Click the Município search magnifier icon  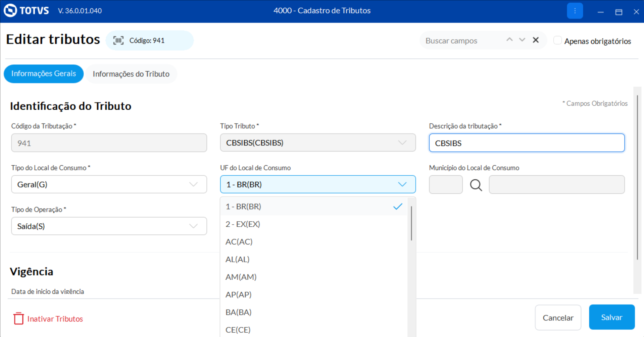[476, 185]
